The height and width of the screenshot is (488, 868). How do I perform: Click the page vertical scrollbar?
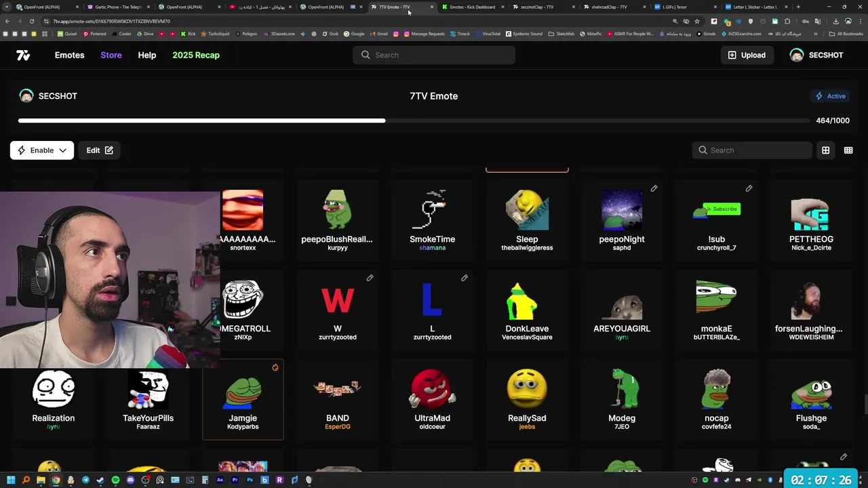[x=865, y=403]
